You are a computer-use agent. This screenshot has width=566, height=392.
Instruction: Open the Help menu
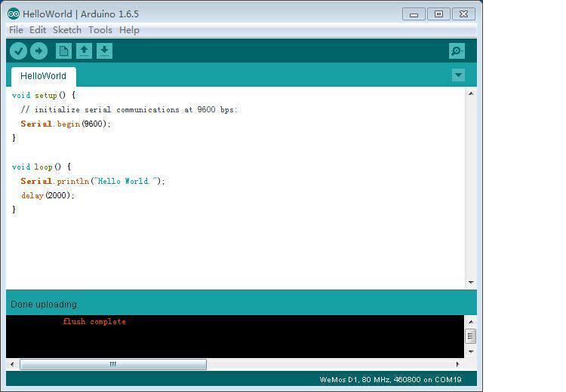tap(129, 30)
